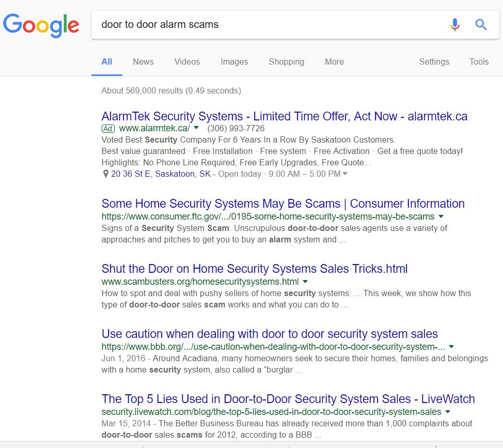Open the More search categories menu
The width and height of the screenshot is (503, 448).
(334, 61)
